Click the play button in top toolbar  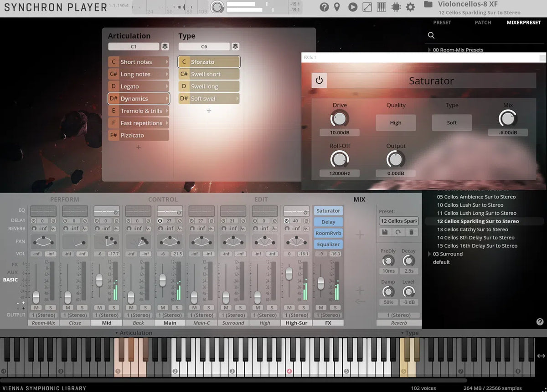click(x=352, y=7)
